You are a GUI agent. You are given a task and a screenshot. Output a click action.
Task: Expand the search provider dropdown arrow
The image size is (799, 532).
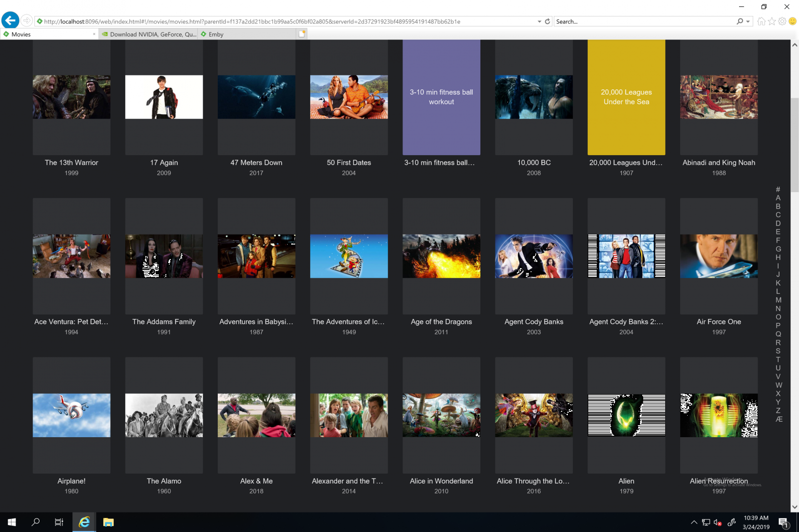pyautogui.click(x=748, y=21)
